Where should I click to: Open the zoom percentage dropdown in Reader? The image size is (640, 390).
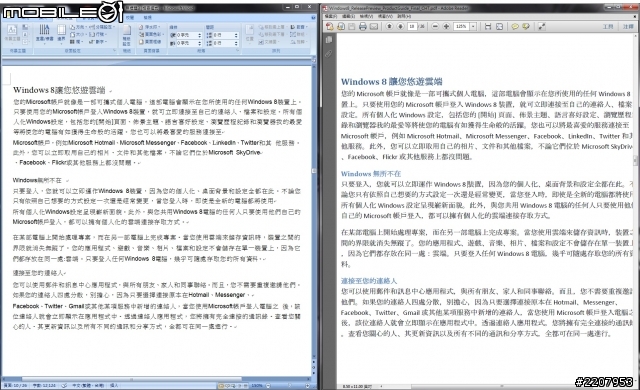click(x=473, y=27)
